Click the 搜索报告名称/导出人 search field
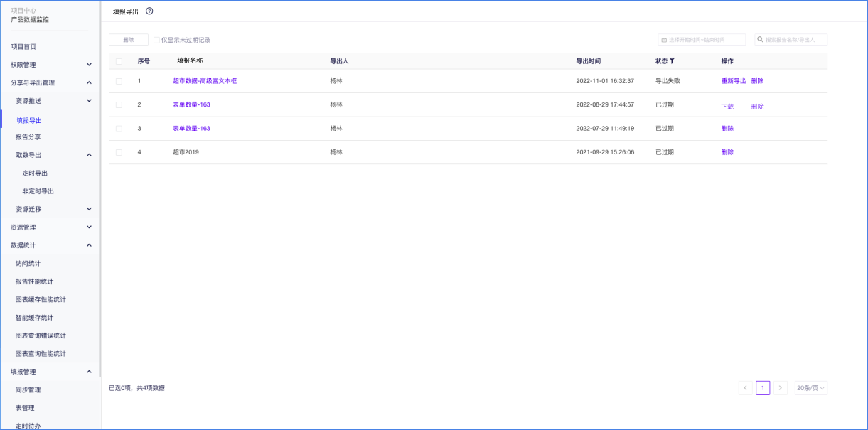 pos(795,40)
